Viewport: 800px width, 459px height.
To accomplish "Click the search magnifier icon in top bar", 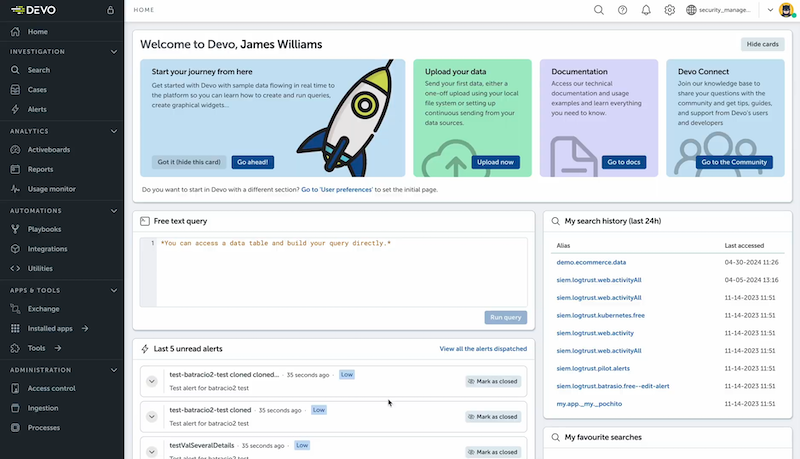I will (x=599, y=10).
